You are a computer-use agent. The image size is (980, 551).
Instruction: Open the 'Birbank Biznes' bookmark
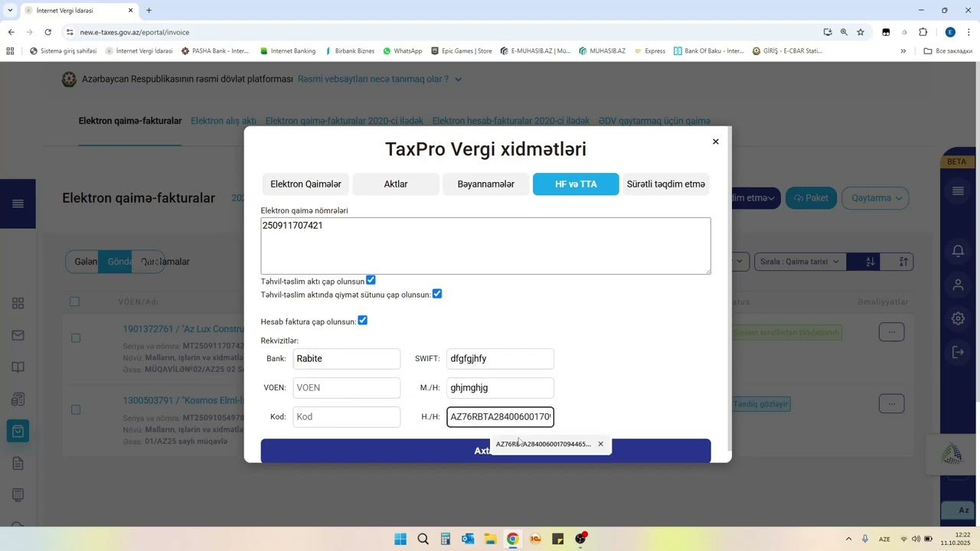pyautogui.click(x=349, y=51)
